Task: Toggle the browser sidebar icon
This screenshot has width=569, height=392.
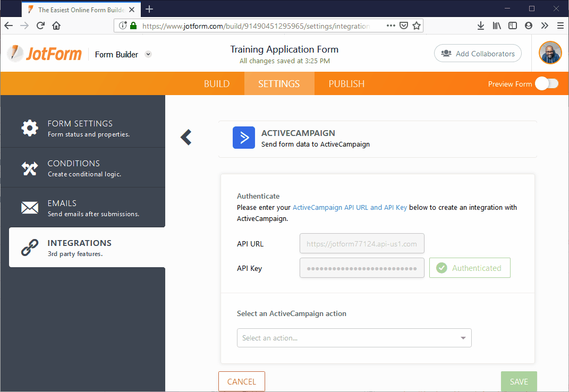Action: pyautogui.click(x=512, y=25)
